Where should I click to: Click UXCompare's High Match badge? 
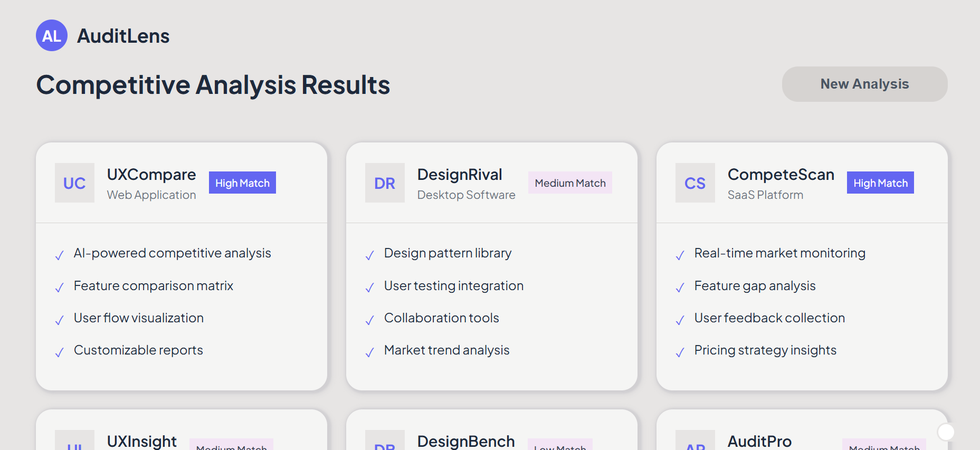coord(242,183)
